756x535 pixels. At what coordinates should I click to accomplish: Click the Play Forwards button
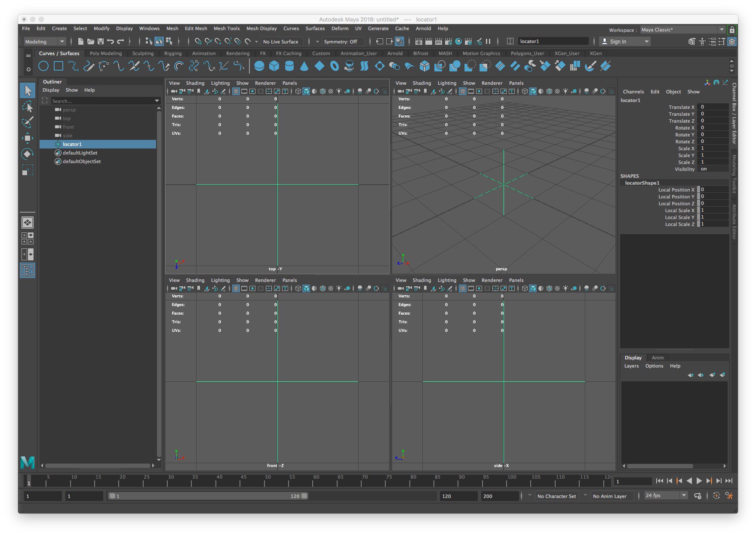pos(699,481)
